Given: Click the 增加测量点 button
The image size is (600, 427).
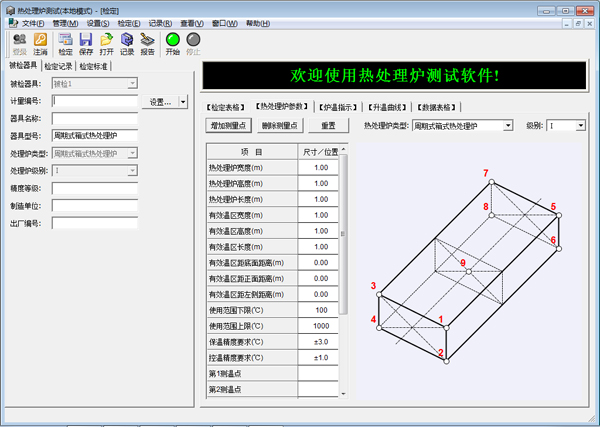Looking at the screenshot, I should 229,126.
